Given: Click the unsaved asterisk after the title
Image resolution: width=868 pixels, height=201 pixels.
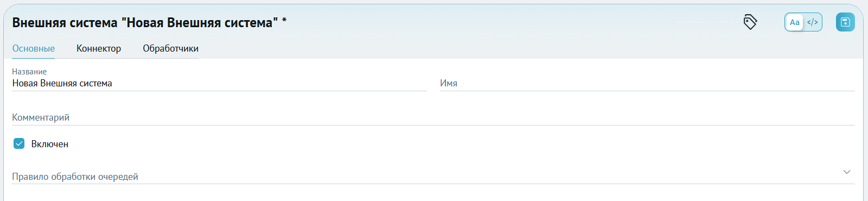Looking at the screenshot, I should (x=284, y=21).
